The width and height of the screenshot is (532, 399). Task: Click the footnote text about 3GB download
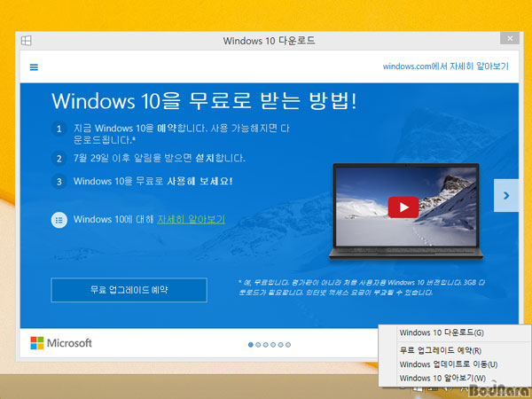(x=362, y=287)
